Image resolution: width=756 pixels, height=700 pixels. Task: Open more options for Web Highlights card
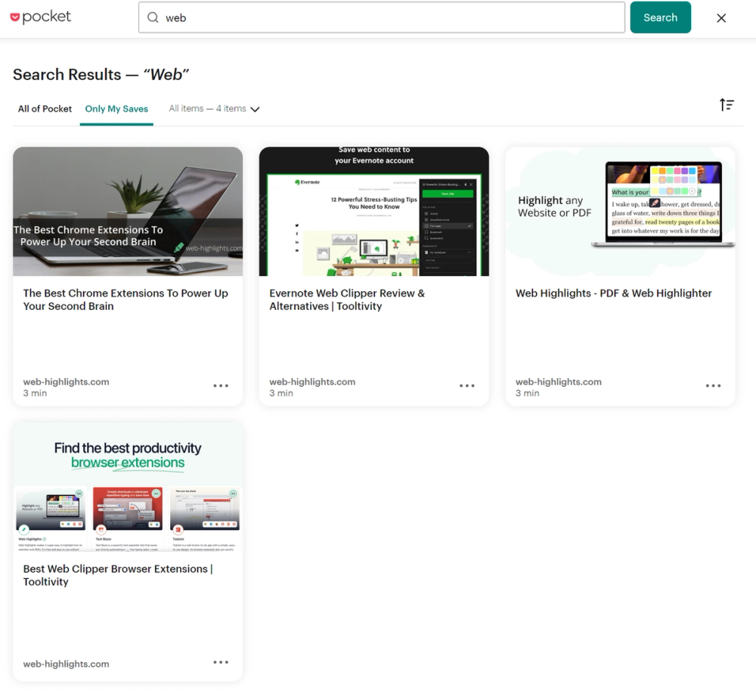pos(713,386)
